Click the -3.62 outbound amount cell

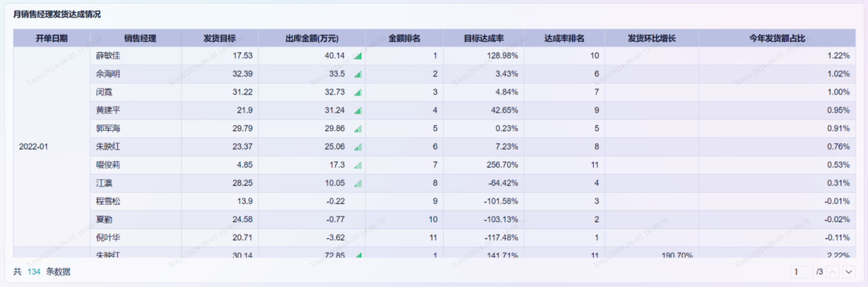click(312, 238)
